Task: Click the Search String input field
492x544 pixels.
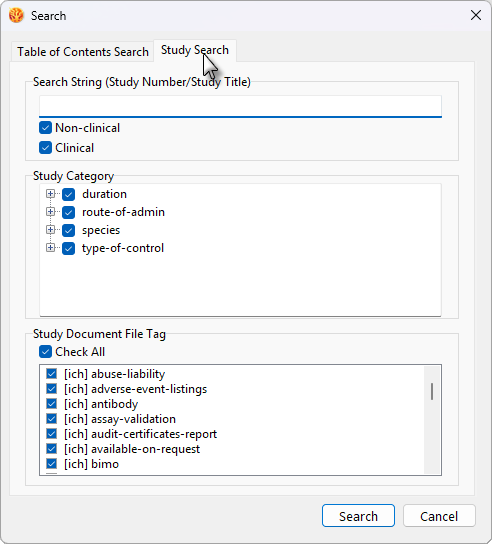Action: pos(240,107)
